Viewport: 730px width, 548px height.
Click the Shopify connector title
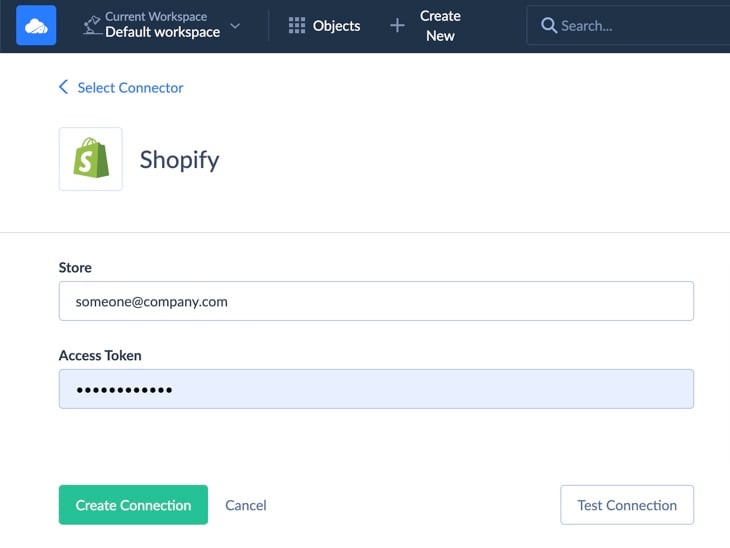(x=179, y=160)
